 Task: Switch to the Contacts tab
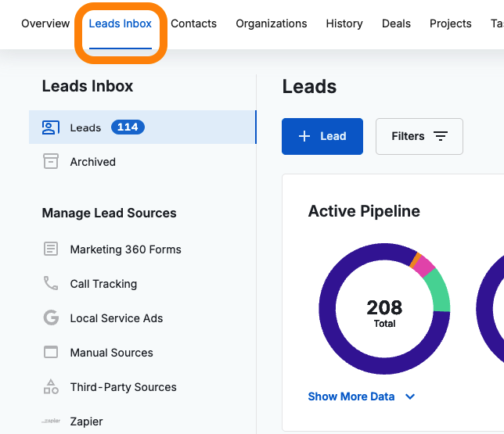point(193,23)
